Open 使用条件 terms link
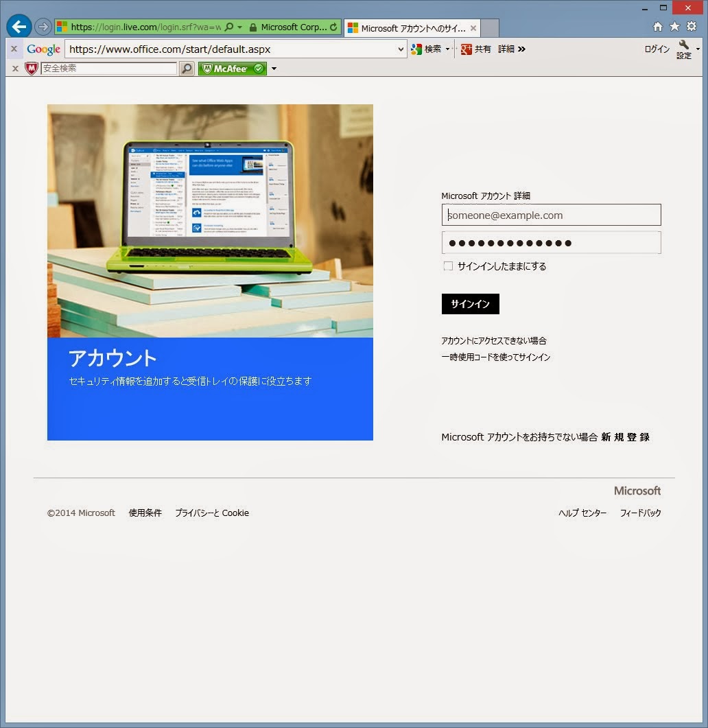The height and width of the screenshot is (728, 708). coord(145,513)
